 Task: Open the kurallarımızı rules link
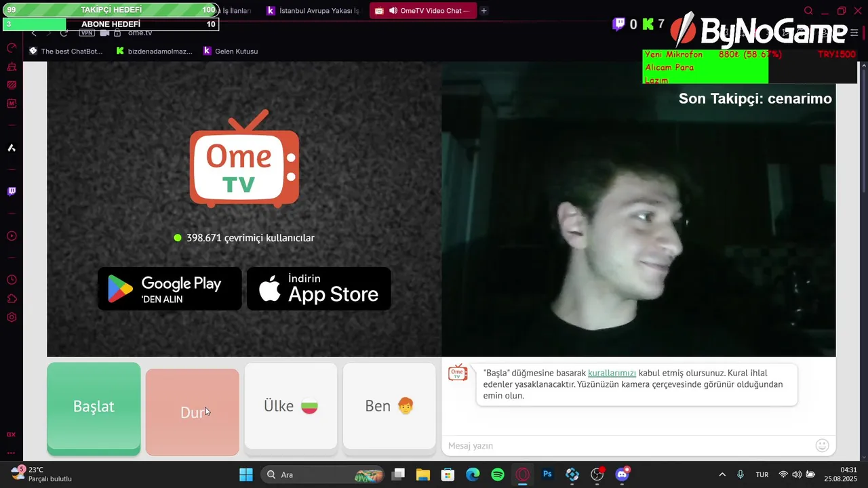[612, 373]
